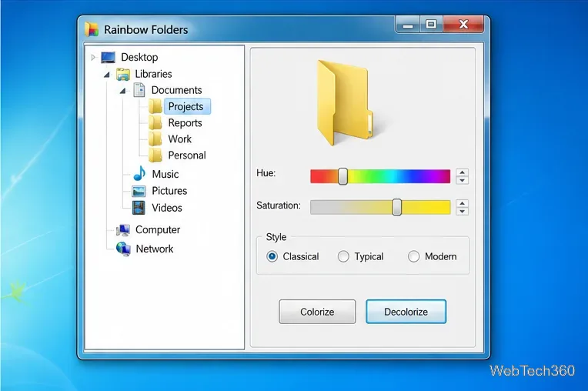Click the Libraries folder icon
The image size is (588, 391).
tap(122, 74)
